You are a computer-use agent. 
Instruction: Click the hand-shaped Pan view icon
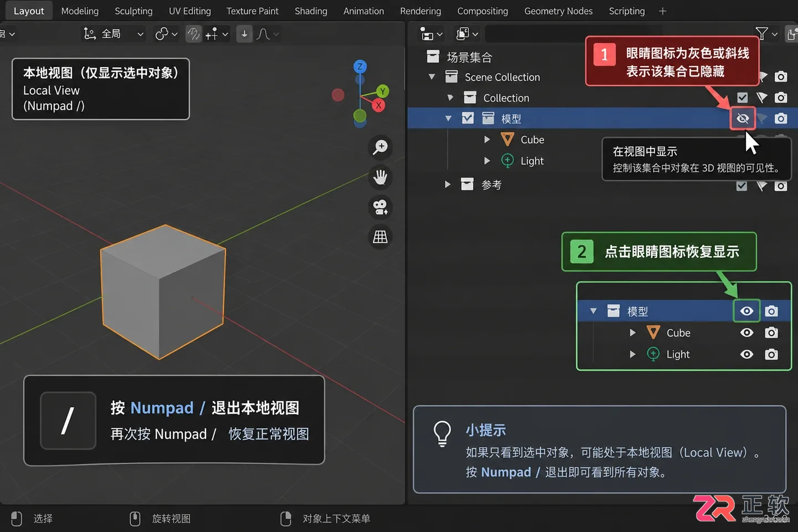tap(381, 177)
